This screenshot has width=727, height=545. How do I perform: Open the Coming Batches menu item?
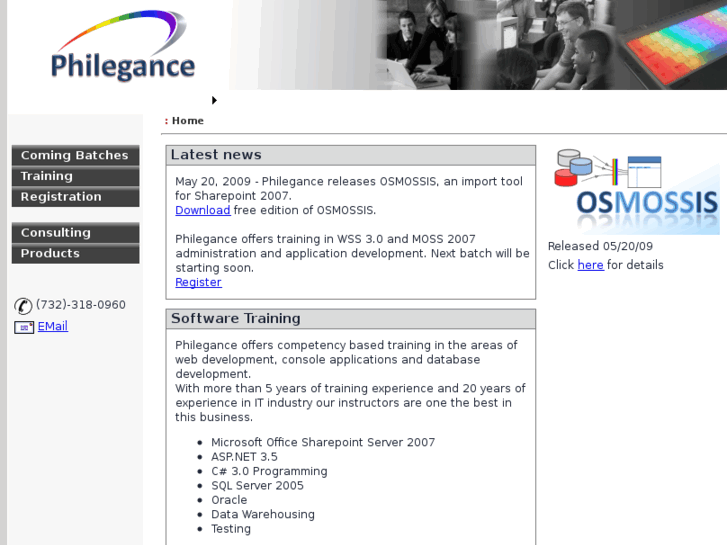76,155
